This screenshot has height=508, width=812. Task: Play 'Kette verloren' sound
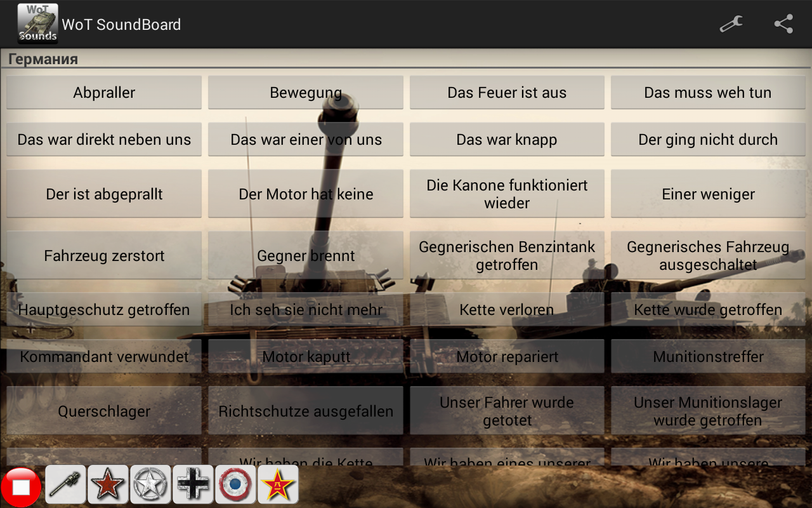click(507, 310)
